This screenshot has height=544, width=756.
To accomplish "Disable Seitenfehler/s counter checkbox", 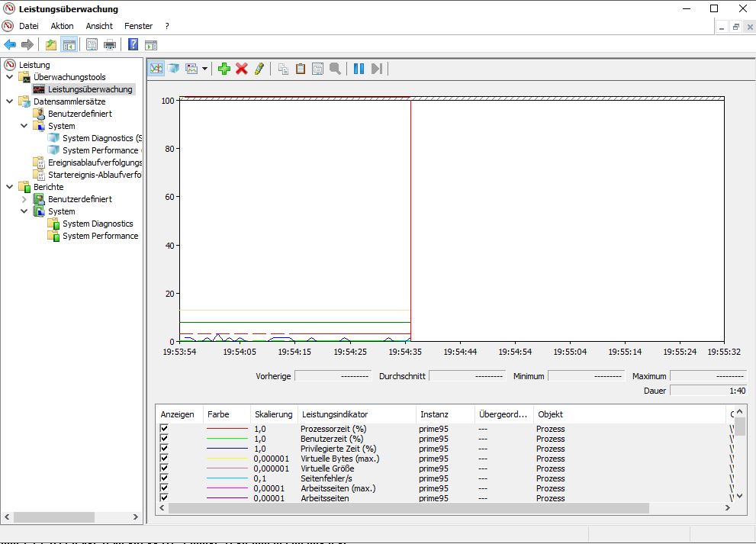I will (165, 478).
